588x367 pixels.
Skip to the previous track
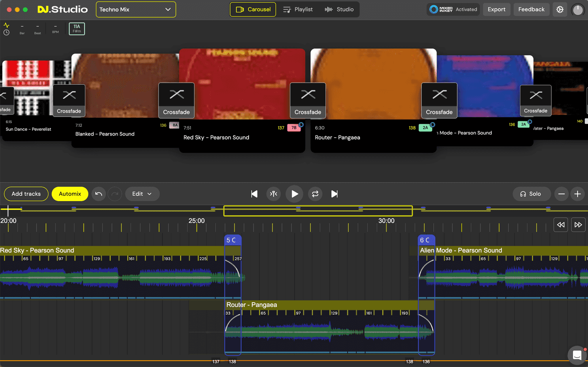point(254,194)
